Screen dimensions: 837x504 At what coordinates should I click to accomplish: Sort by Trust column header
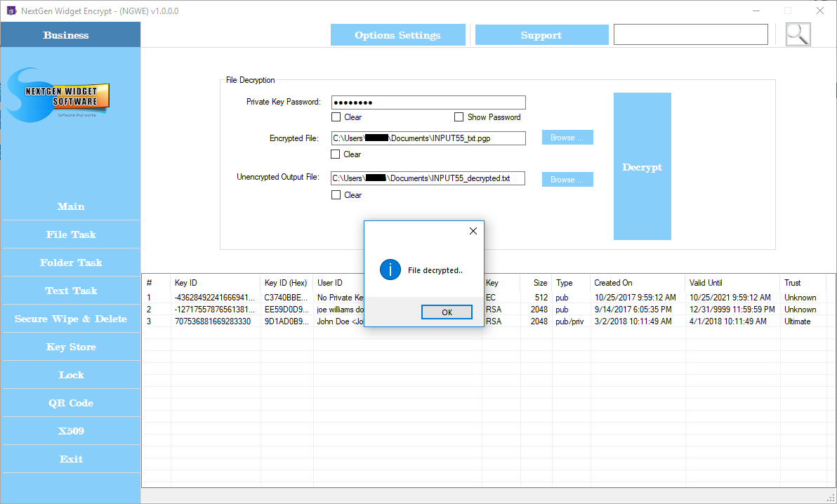(x=803, y=283)
